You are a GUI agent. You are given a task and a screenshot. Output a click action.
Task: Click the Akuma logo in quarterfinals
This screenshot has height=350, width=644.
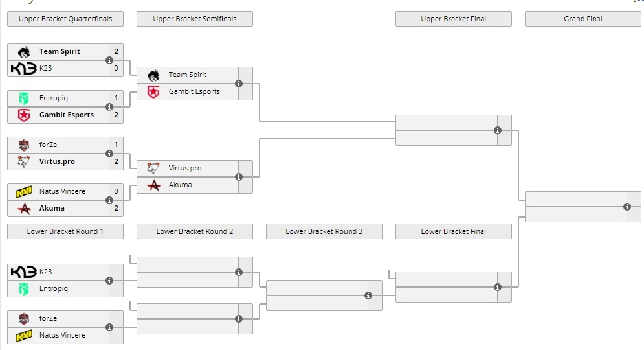click(24, 209)
